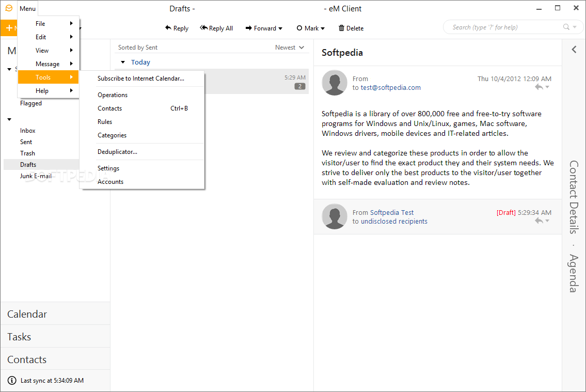Open Rules from Tools menu

click(142, 122)
